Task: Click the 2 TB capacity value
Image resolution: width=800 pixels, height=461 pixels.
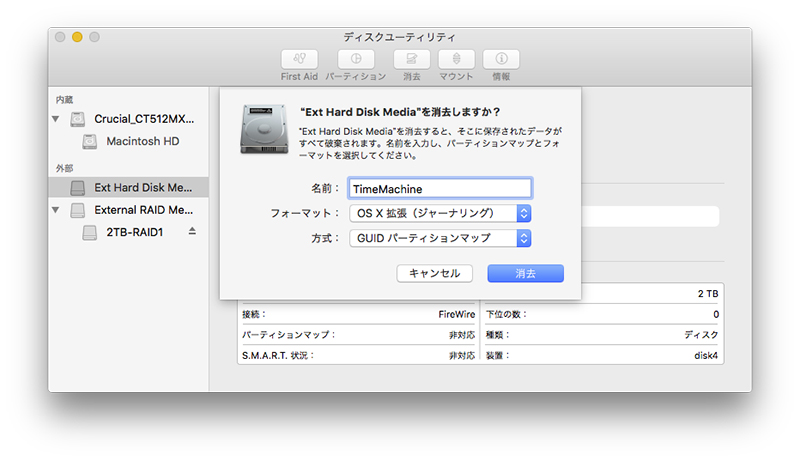Action: 708,294
